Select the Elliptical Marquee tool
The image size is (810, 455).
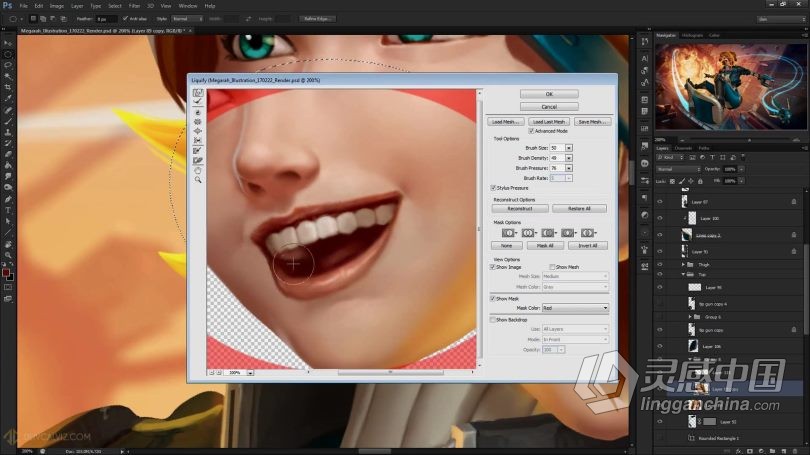(x=8, y=54)
